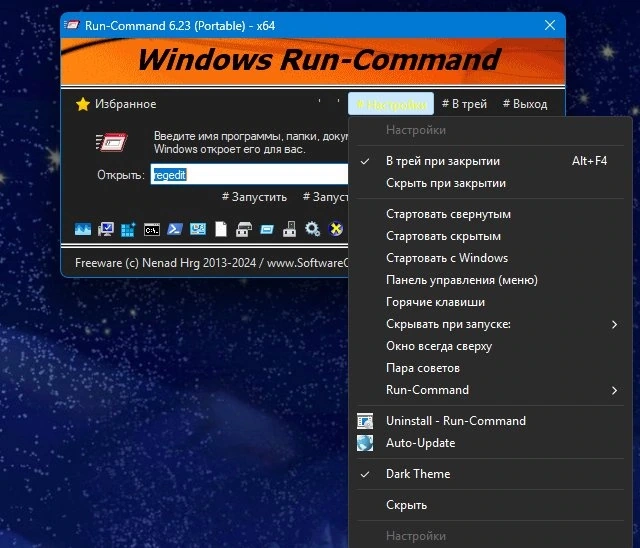Screen dimensions: 640x548
Task: Click the Freeware Nenad Hrg footer link
Action: (x=212, y=263)
